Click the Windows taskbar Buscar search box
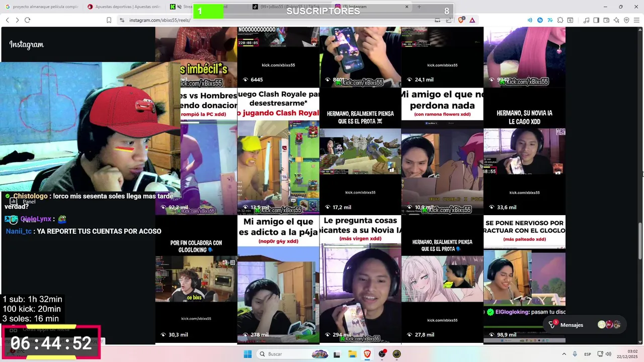This screenshot has width=644, height=362. point(293,354)
